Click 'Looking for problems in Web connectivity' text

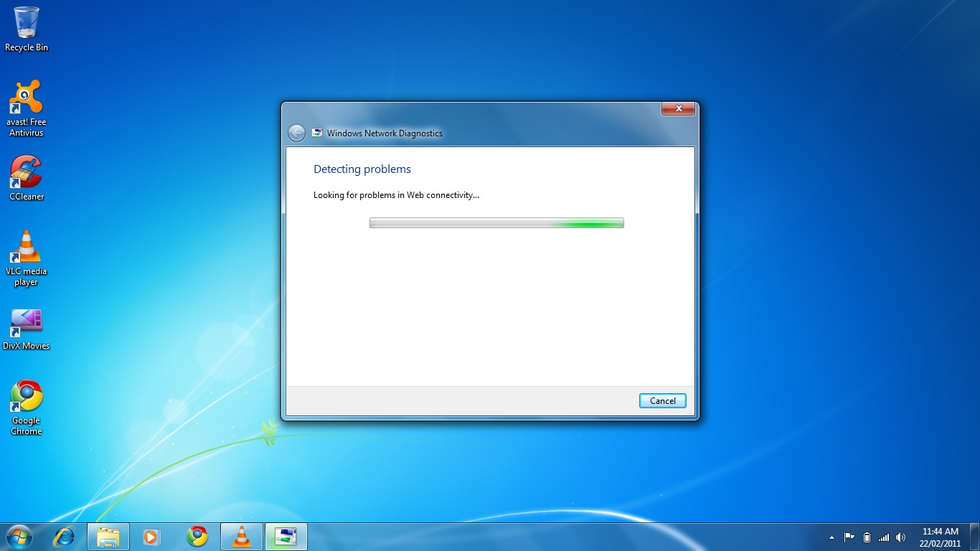tap(396, 195)
